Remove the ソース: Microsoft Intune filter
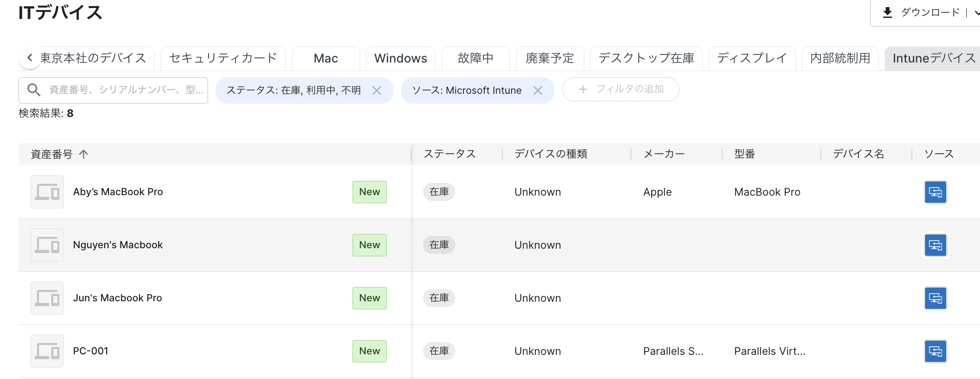Image resolution: width=980 pixels, height=379 pixels. click(x=537, y=90)
